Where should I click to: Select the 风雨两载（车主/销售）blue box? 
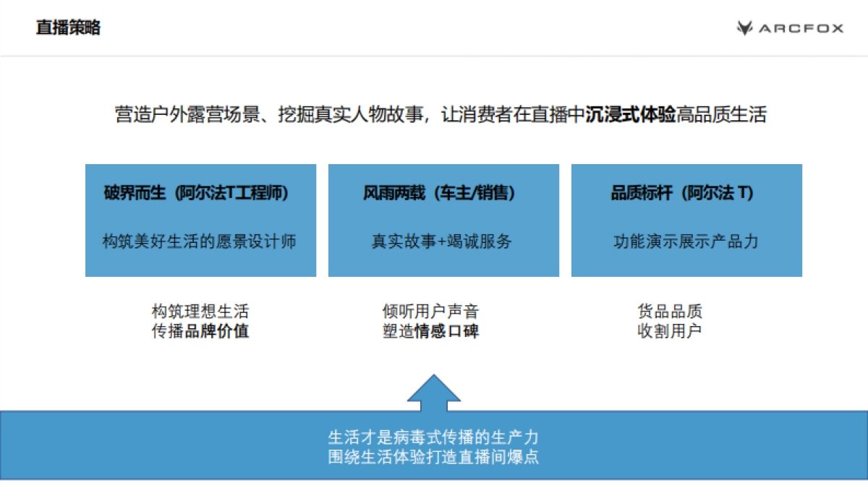point(443,221)
